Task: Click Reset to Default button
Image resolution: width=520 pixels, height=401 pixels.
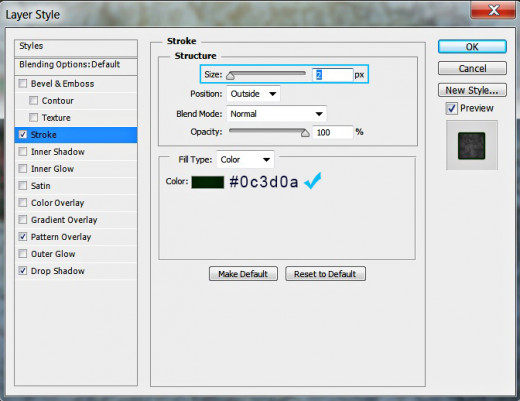Action: click(x=325, y=274)
